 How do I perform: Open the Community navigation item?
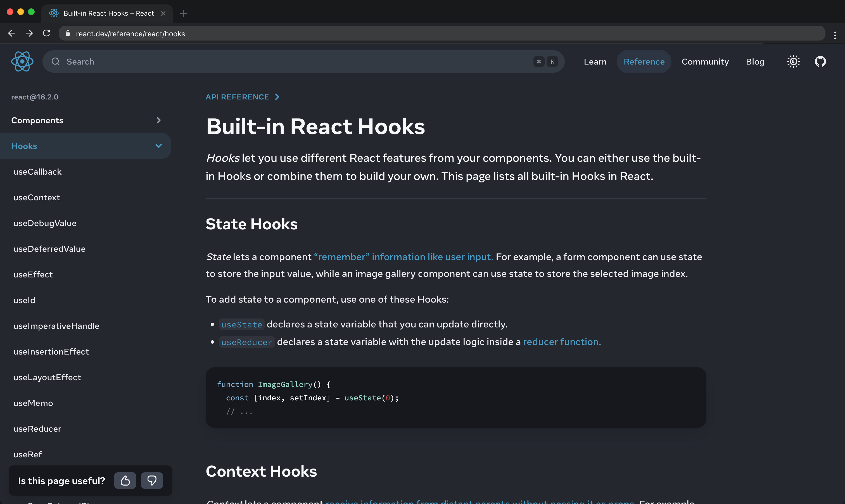pyautogui.click(x=705, y=61)
